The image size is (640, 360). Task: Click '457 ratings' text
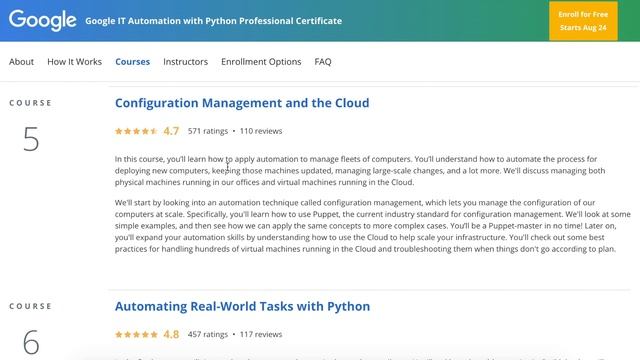click(x=208, y=334)
